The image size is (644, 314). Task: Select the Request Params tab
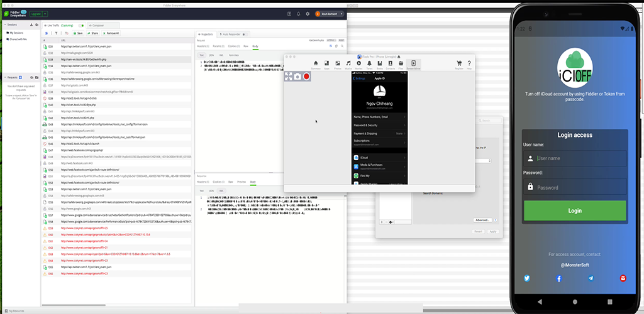218,46
